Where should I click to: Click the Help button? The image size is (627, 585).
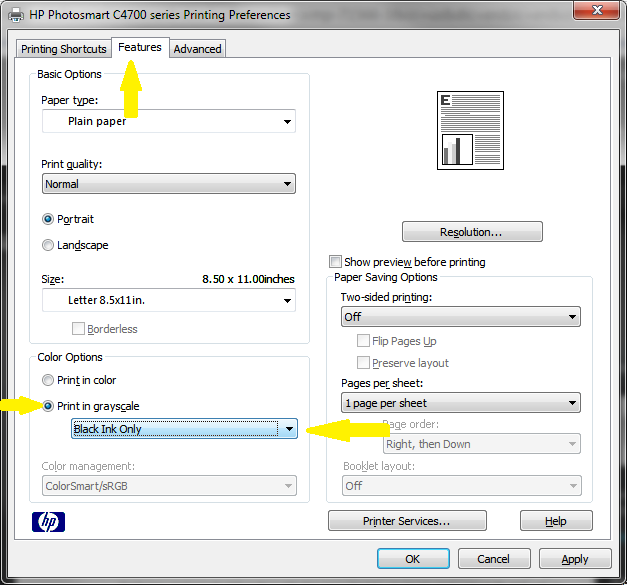pos(556,521)
